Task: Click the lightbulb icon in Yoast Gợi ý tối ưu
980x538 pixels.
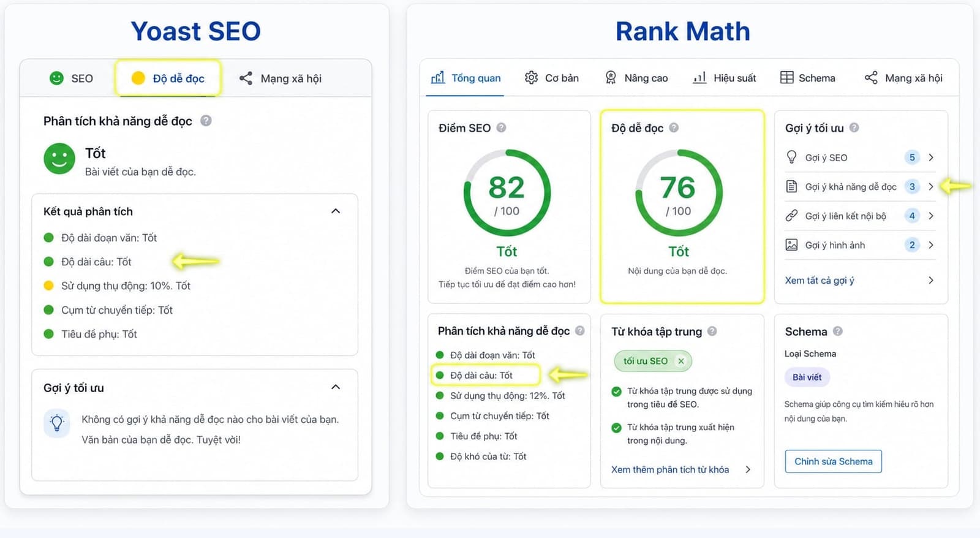Action: coord(57,423)
